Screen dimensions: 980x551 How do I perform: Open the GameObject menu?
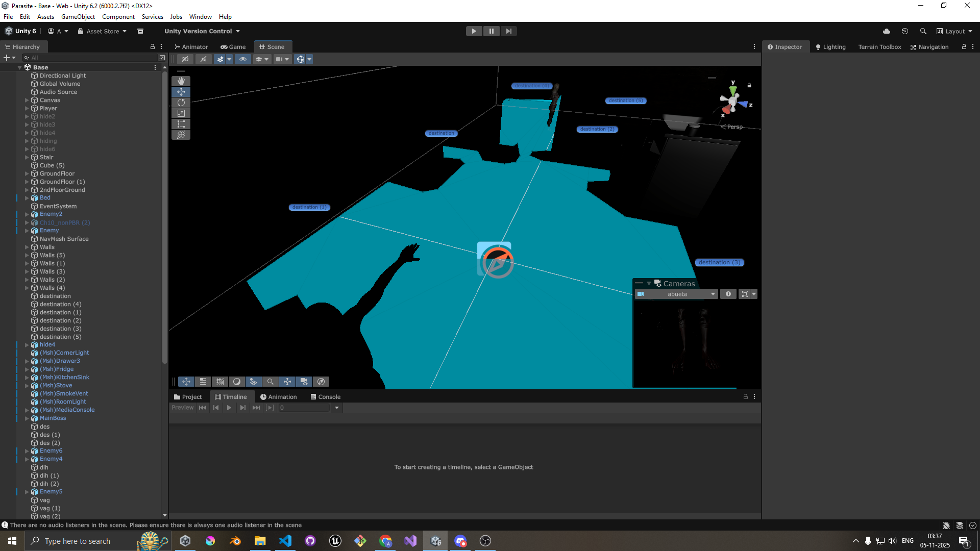point(78,16)
